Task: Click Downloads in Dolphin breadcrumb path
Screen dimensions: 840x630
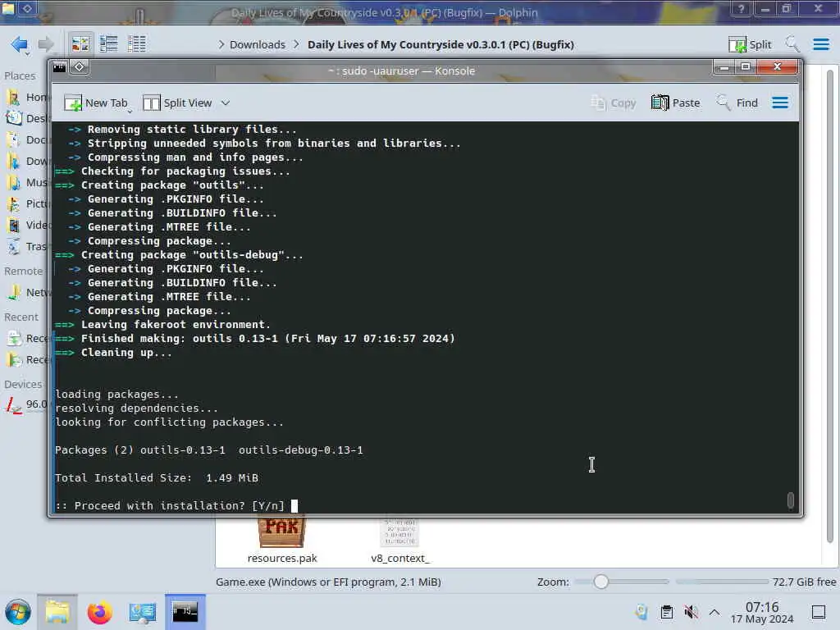Action: pyautogui.click(x=257, y=44)
